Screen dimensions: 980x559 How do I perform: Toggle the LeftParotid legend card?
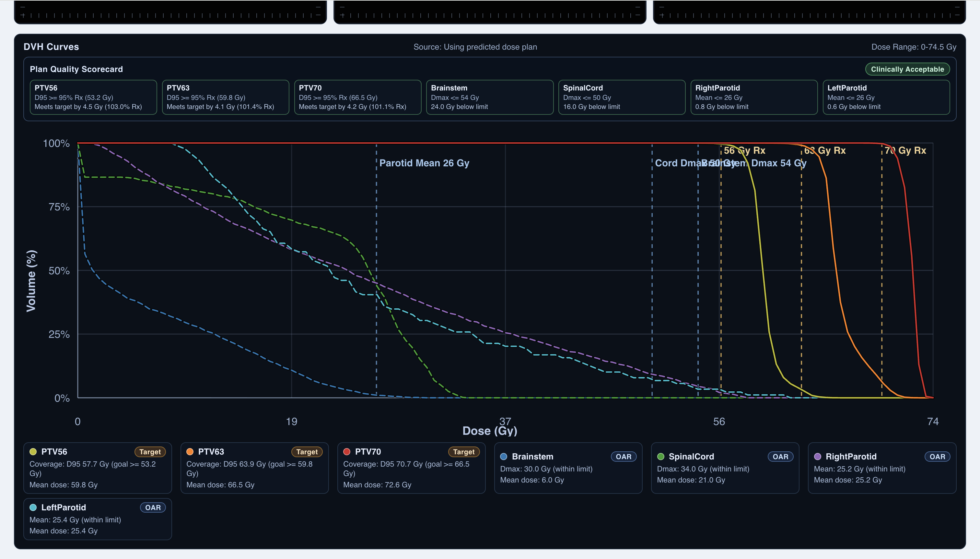tap(98, 519)
